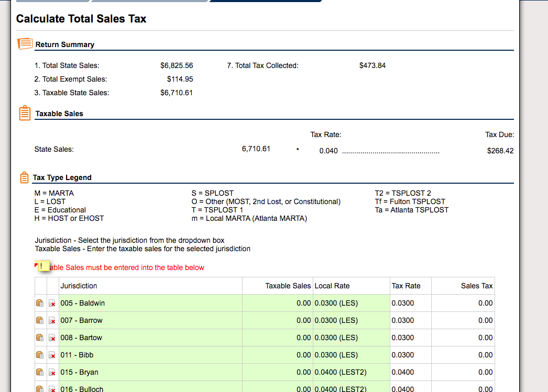Click the Calculate Total Sales Tax heading
This screenshot has width=548, height=392.
tap(81, 18)
